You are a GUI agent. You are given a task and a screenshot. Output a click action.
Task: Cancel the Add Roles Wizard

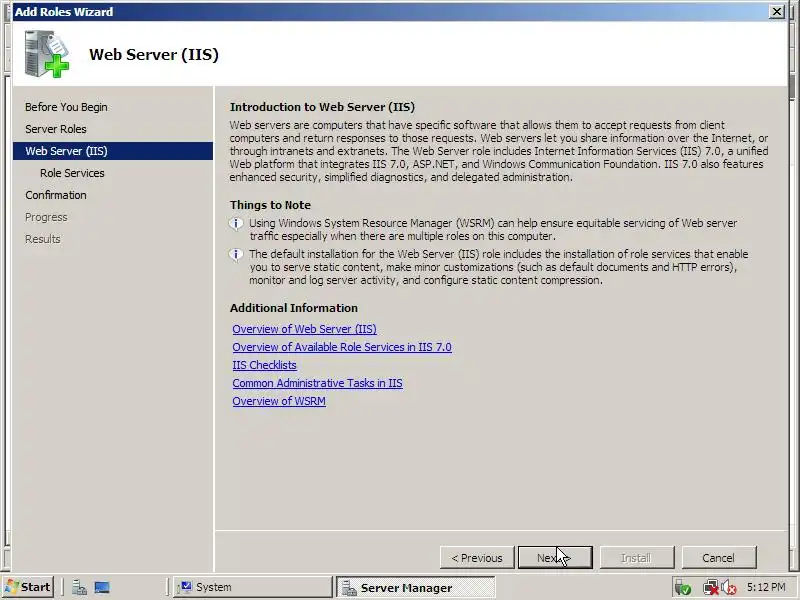pos(718,557)
